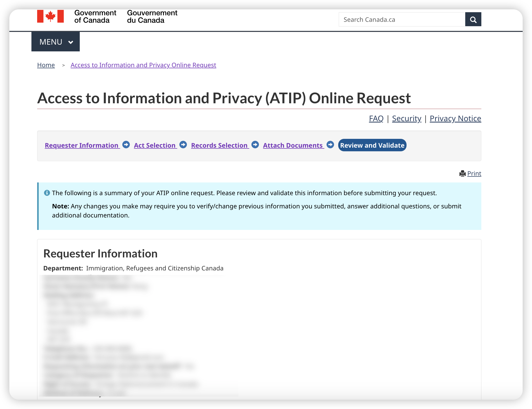Click the Canada flag logo
Screen dimensions: 532x409
pyautogui.click(x=50, y=16)
